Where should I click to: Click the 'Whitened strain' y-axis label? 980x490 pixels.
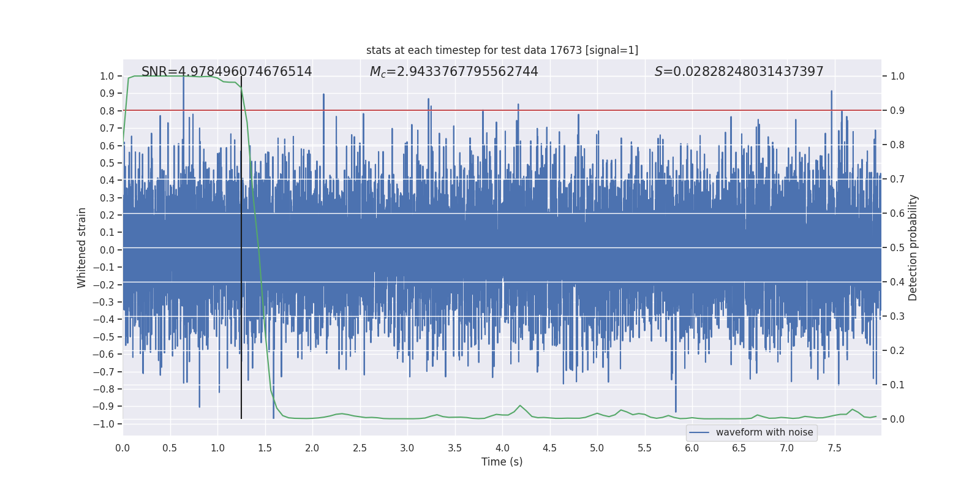pos(81,247)
